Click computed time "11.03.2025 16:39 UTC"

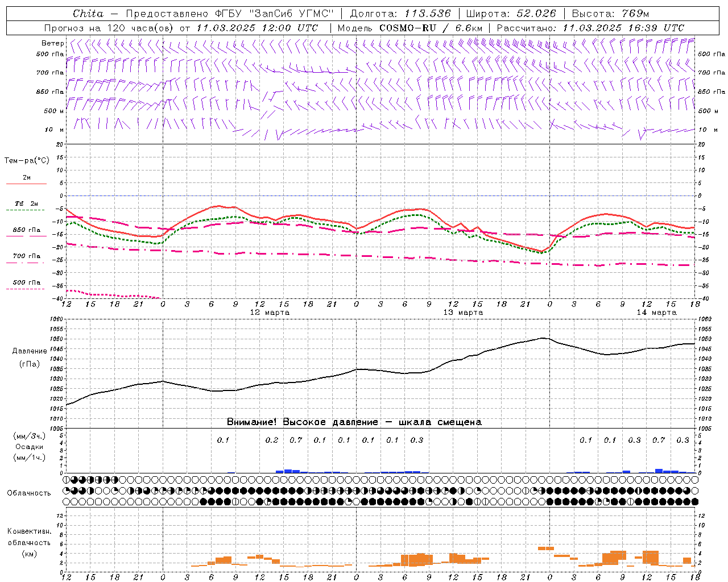coord(623,28)
